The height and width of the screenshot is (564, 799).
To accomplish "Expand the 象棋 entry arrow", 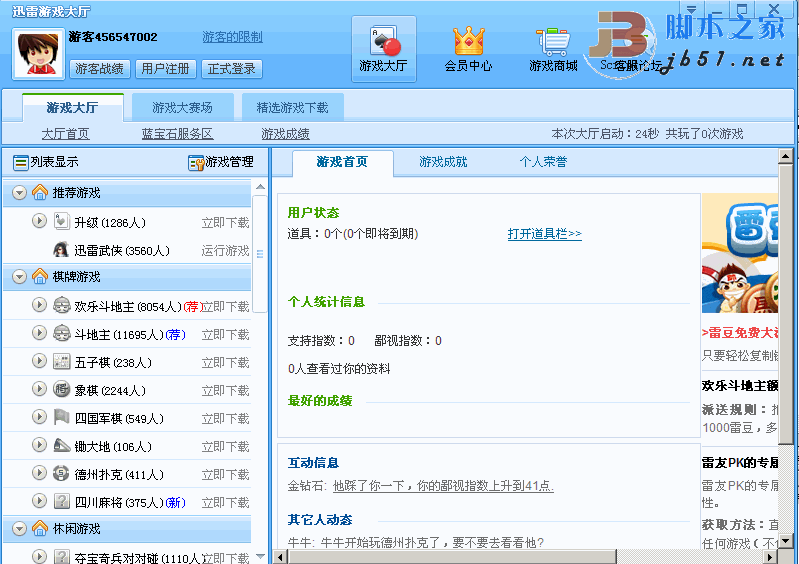I will [39, 389].
